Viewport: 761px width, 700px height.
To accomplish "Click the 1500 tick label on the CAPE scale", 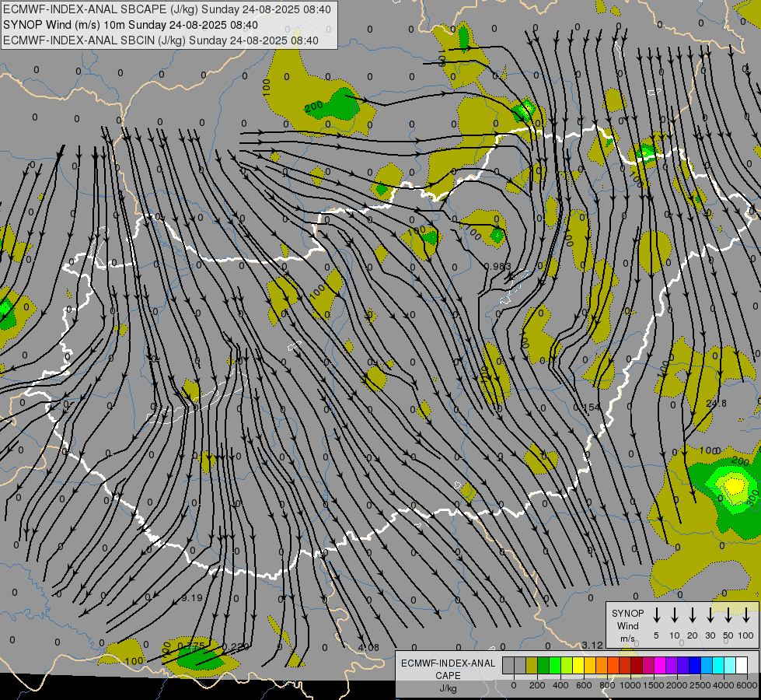I will click(x=654, y=685).
